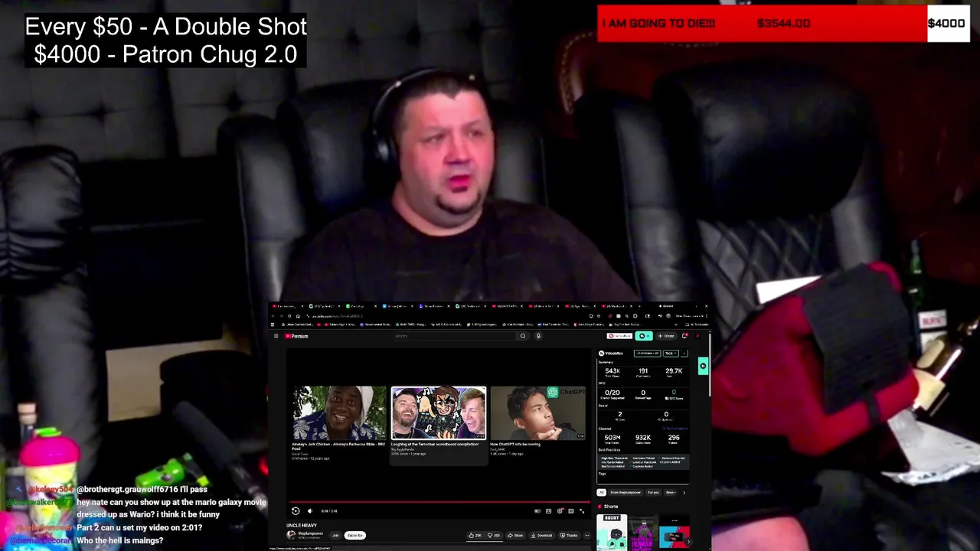Screen dimensions: 980x551
Task: Click the 503M channel total views stat
Action: (x=612, y=438)
